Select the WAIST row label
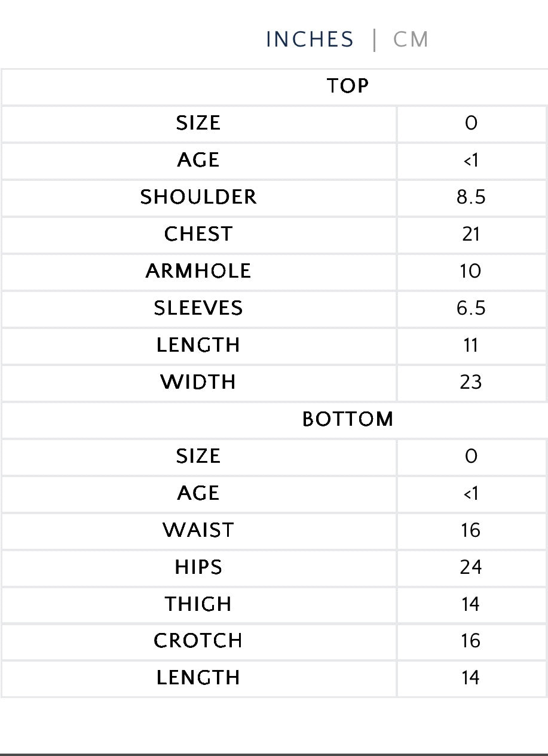The image size is (548, 756). 198,530
